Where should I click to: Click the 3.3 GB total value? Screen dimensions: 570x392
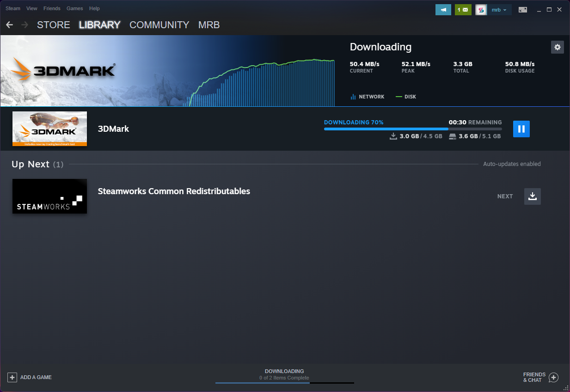pos(463,64)
